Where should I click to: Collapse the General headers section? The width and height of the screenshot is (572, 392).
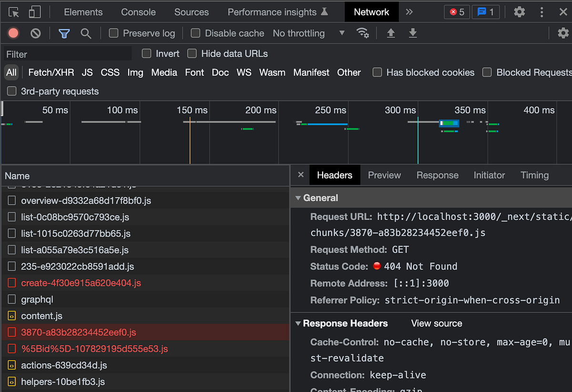298,198
